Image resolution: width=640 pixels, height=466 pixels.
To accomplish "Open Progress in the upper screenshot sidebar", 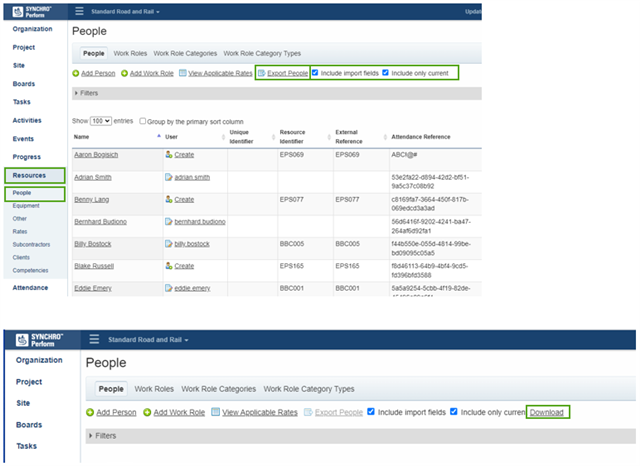I will (27, 157).
